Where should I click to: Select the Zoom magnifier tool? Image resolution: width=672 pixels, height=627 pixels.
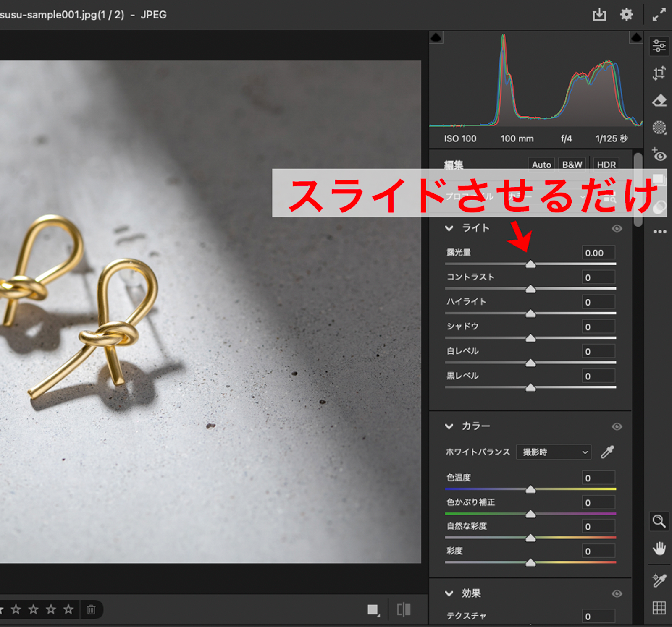click(x=659, y=521)
